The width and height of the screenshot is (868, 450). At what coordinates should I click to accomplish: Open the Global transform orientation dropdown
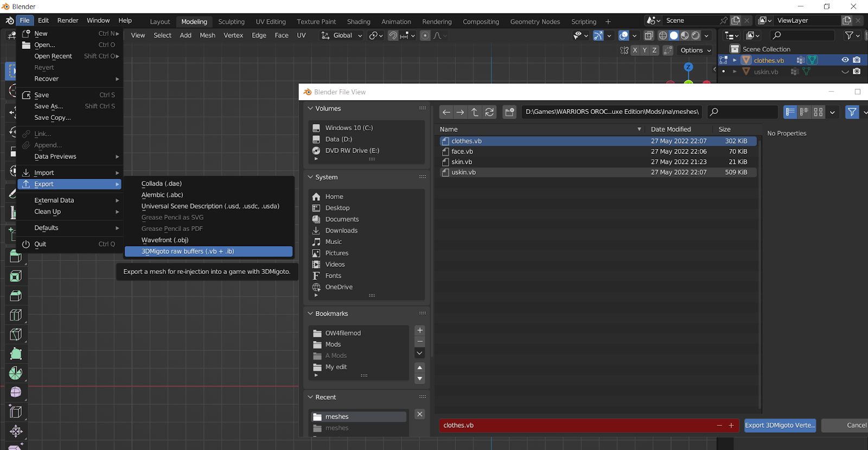click(x=342, y=36)
